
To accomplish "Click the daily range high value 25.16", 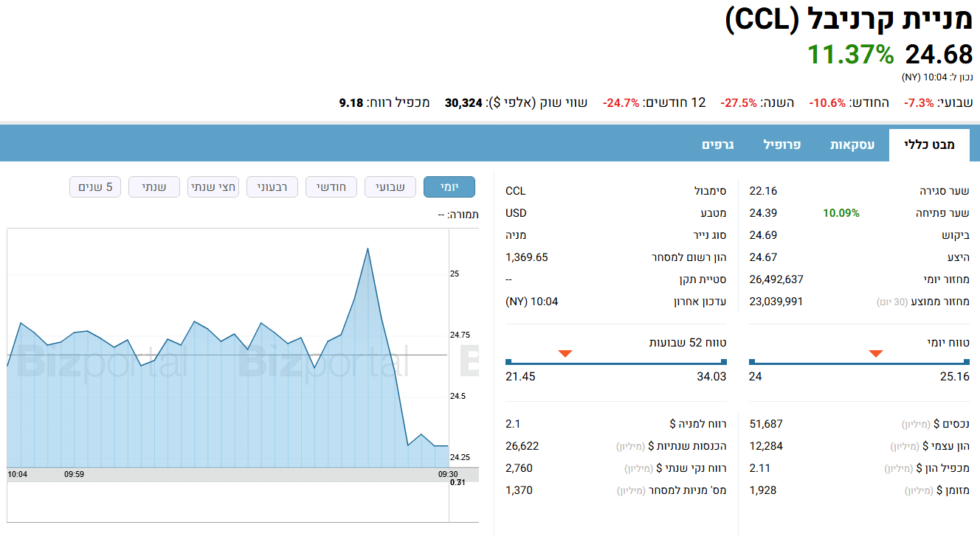I will (x=955, y=377).
